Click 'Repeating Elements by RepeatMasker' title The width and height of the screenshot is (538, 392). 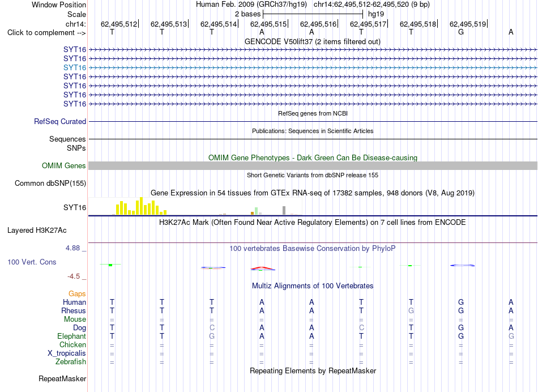click(x=313, y=370)
